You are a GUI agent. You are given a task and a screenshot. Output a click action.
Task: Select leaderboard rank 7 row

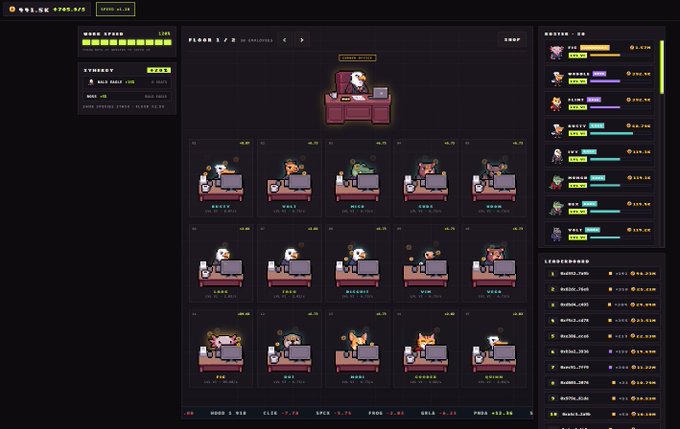(602, 367)
